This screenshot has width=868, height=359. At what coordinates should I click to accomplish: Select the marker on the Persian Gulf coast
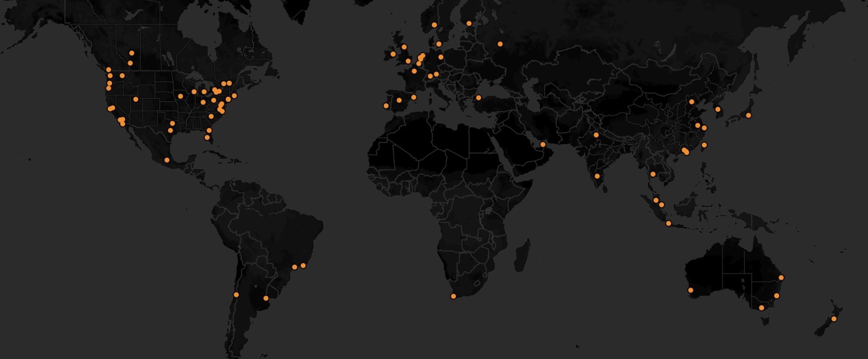[x=543, y=144]
